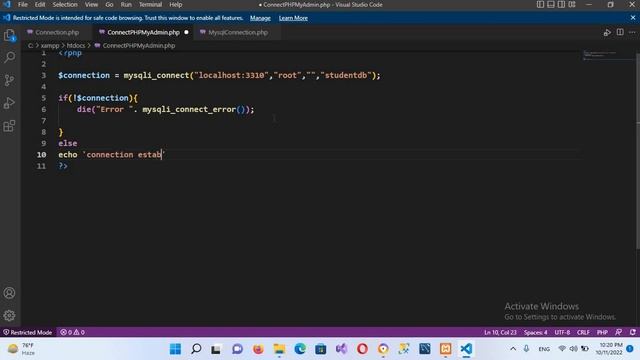Image resolution: width=640 pixels, height=360 pixels.
Task: Change line ending via CRLF
Action: pos(583,332)
